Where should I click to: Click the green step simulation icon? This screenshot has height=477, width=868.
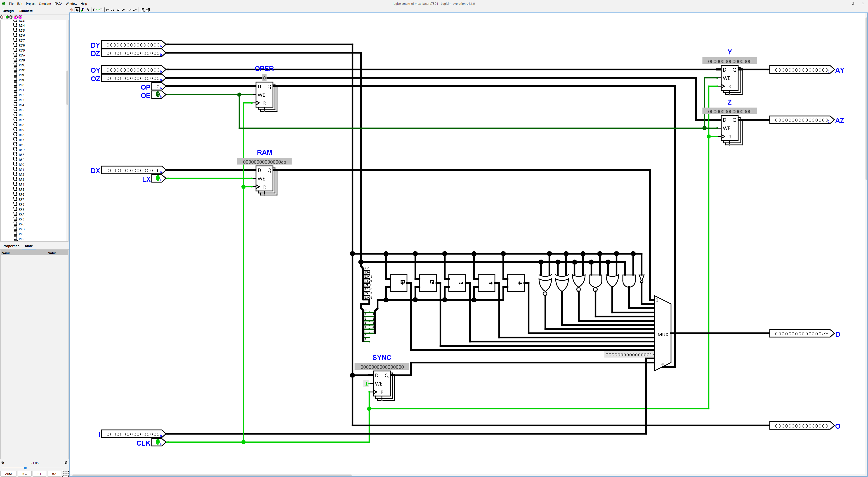(7, 17)
